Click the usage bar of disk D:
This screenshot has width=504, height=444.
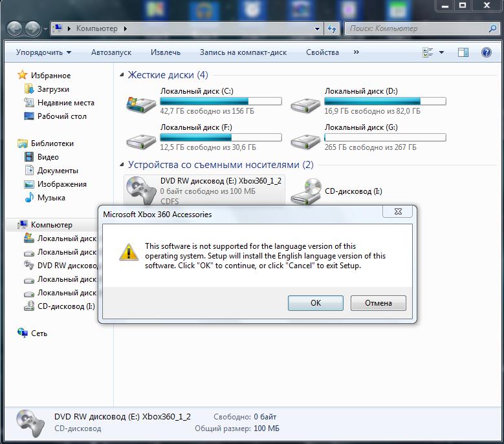click(x=385, y=101)
